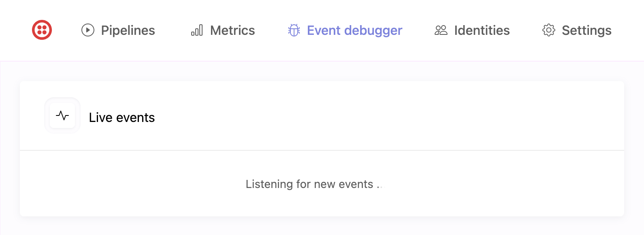Screen dimensions: 644x235
Task: Select the Pipelines play-circle icon
Action: coord(87,30)
